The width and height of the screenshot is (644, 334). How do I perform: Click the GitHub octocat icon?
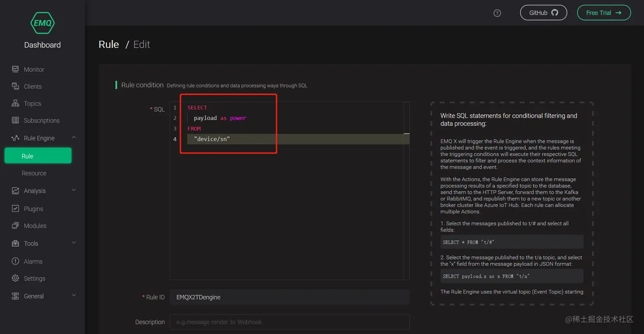point(555,12)
